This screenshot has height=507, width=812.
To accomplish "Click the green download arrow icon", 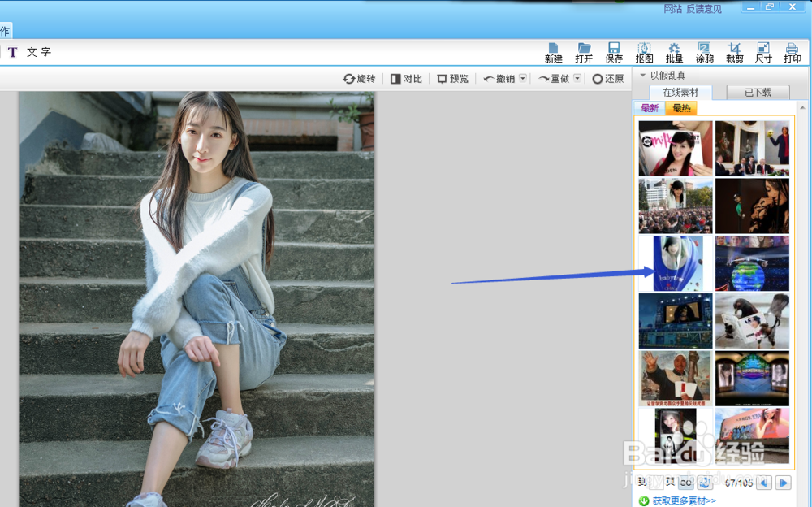I will [x=644, y=500].
